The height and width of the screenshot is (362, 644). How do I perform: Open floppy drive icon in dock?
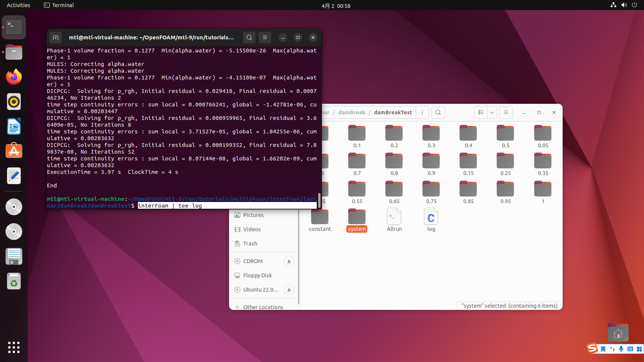(14, 256)
